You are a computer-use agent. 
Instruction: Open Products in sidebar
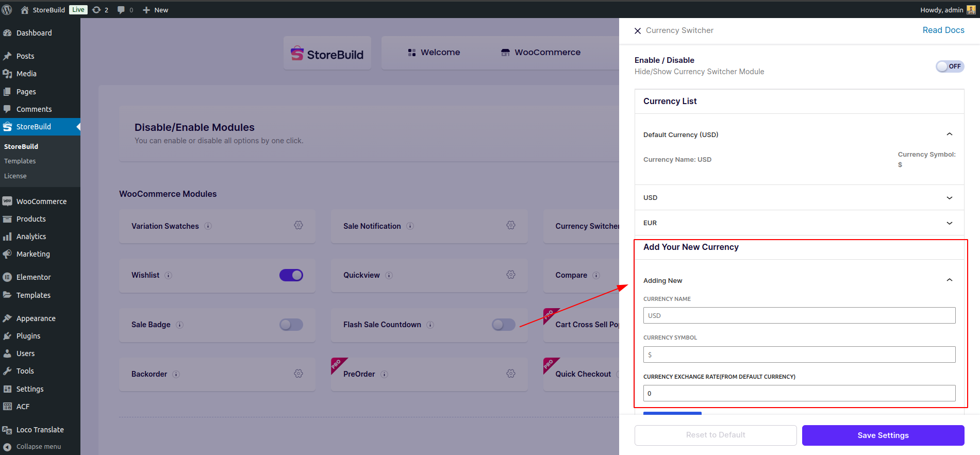click(40, 219)
